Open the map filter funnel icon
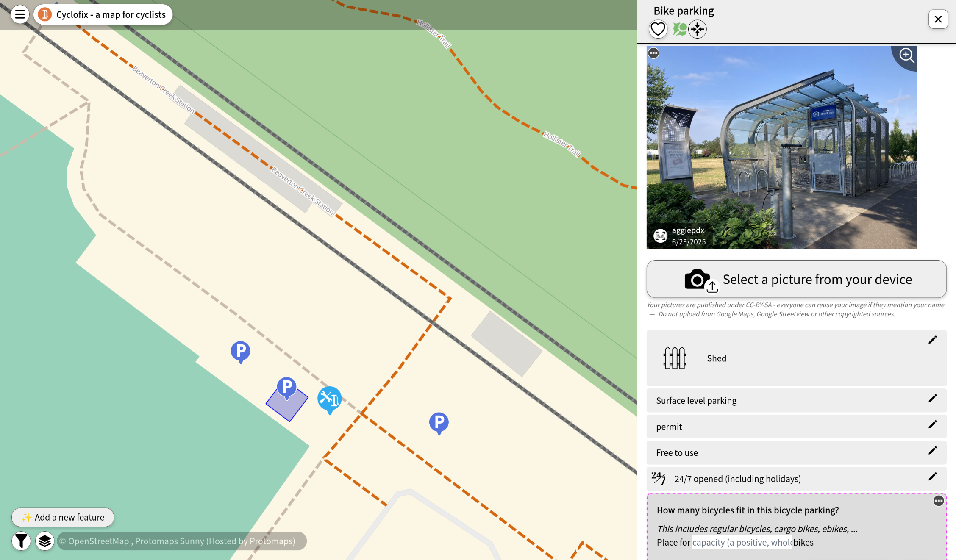This screenshot has height=560, width=956. [21, 541]
